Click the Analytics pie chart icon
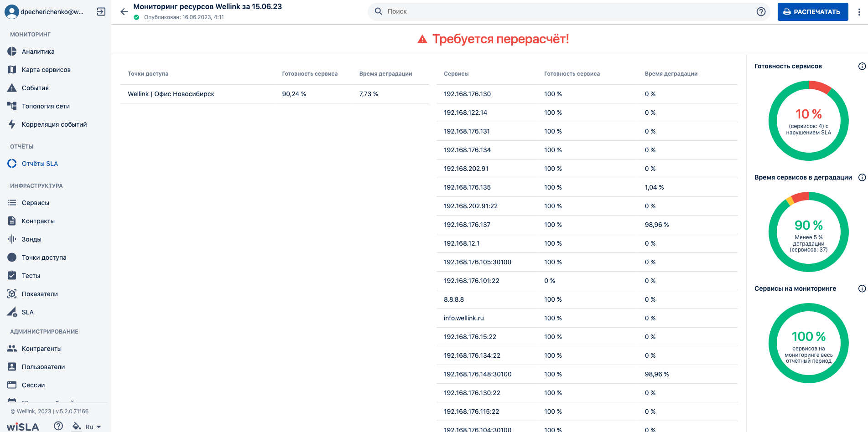868x432 pixels. pyautogui.click(x=12, y=51)
